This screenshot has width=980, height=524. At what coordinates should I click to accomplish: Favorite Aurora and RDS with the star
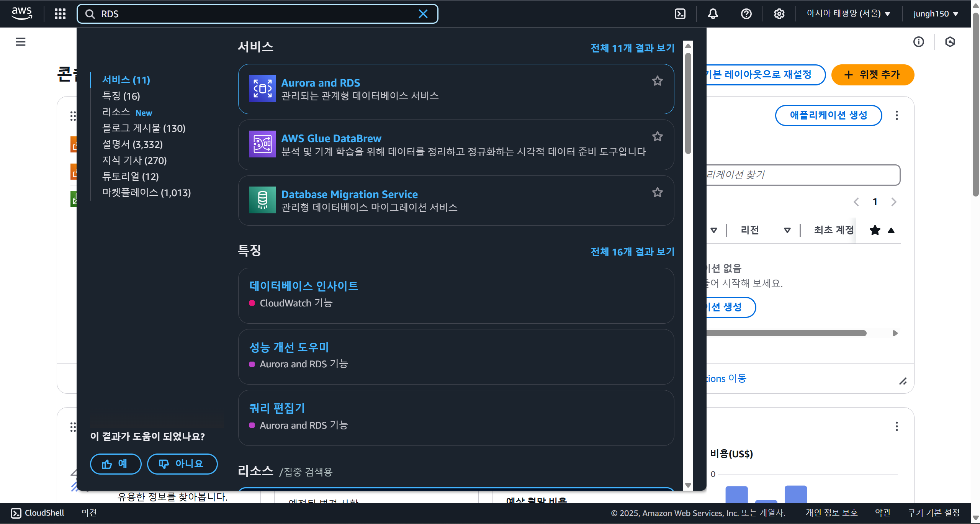(658, 81)
